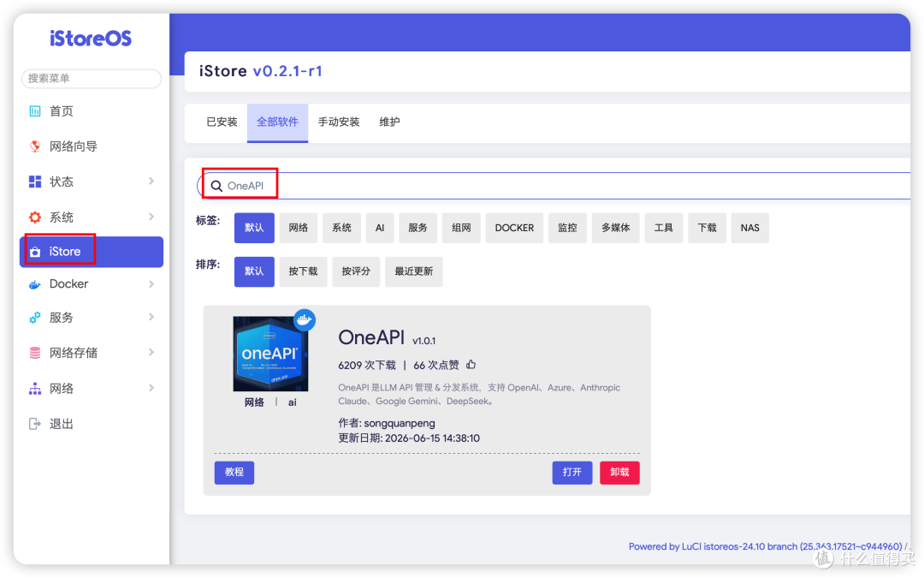Click the Powered by LuCI footer link
The height and width of the screenshot is (578, 924).
765,546
